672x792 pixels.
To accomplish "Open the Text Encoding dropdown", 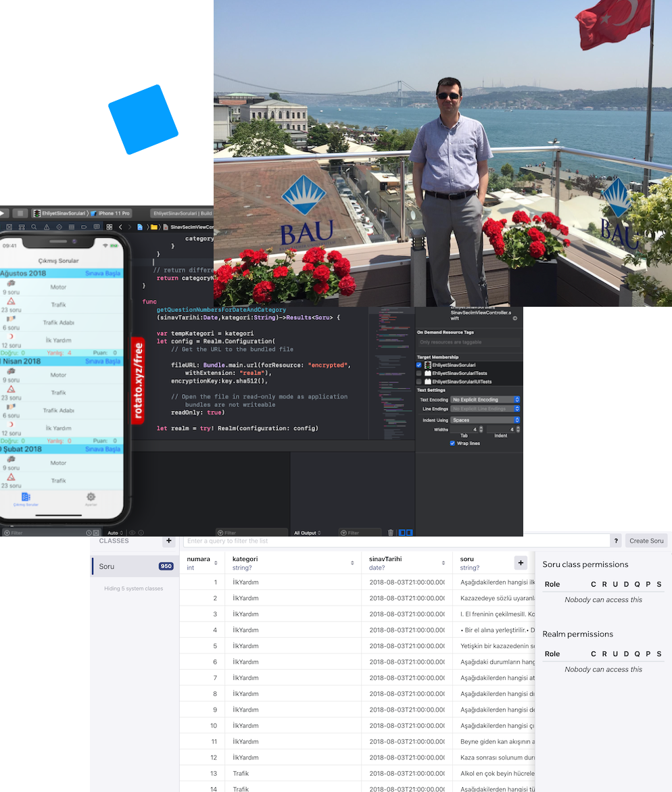I will 485,400.
